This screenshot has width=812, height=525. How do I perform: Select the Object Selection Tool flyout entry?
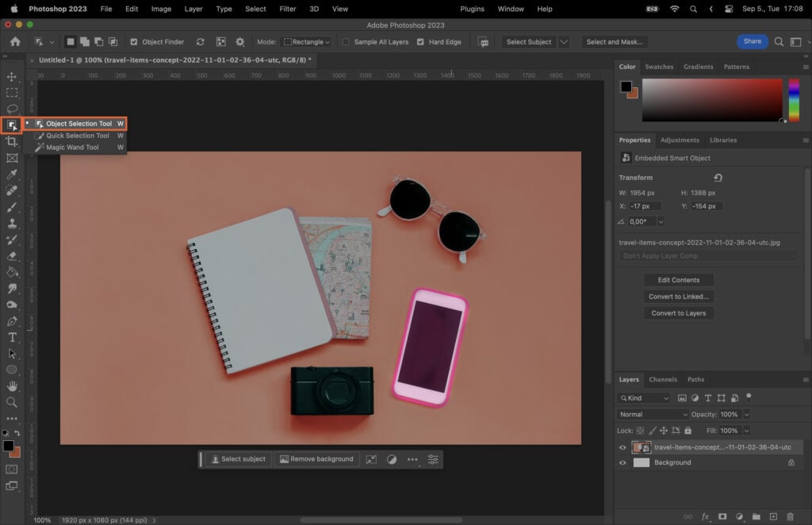point(79,123)
